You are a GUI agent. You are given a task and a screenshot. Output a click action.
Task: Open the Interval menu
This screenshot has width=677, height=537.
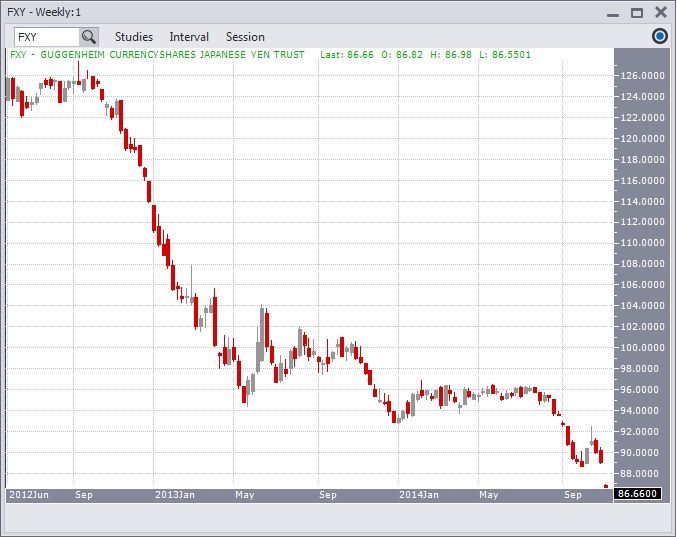[x=189, y=37]
